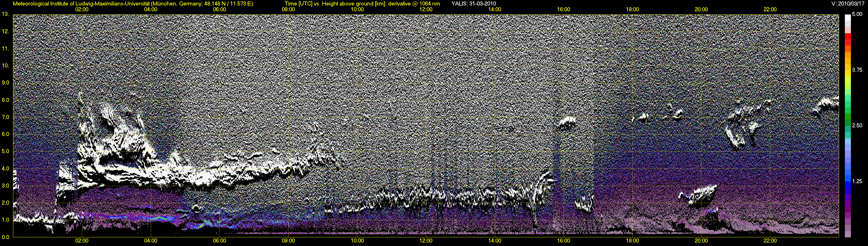Viewport: 868px width, 246px height.
Task: Click the 12:00 label on the top time axis
Action: (426, 10)
